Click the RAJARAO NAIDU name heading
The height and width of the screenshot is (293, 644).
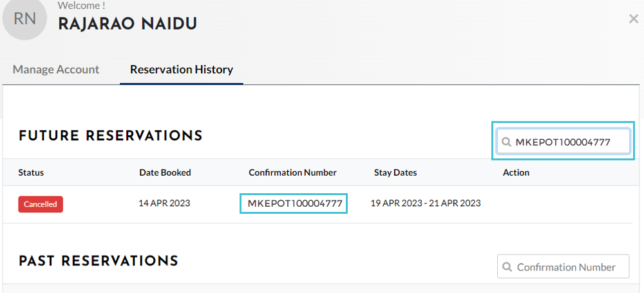point(128,24)
